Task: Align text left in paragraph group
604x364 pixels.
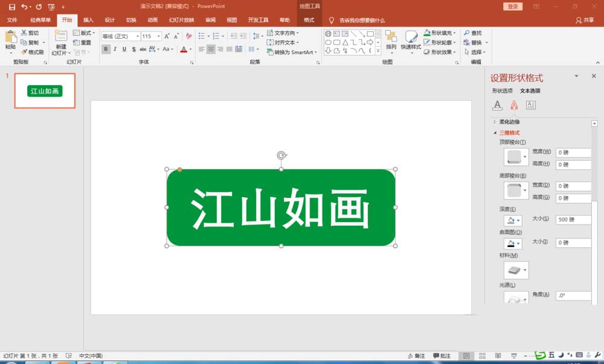Action: pyautogui.click(x=202, y=49)
